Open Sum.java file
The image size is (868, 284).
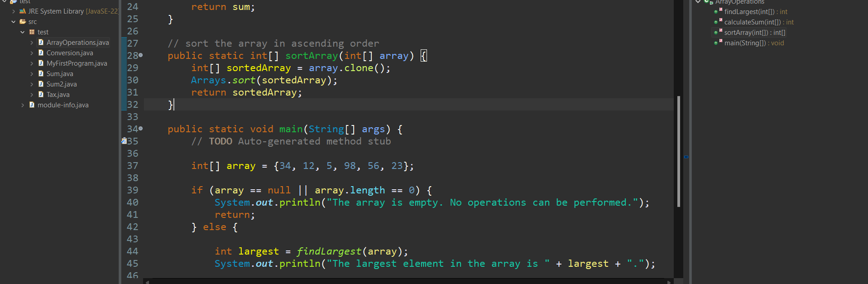tap(60, 74)
